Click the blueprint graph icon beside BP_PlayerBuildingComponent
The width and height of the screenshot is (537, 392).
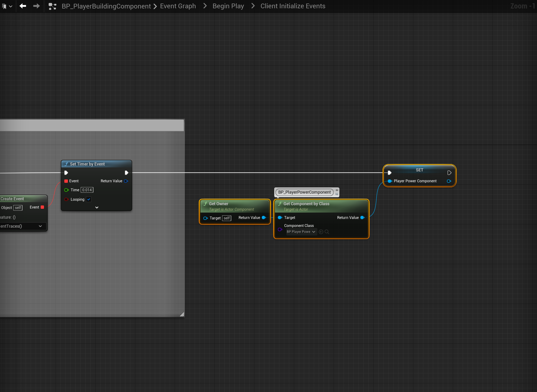pyautogui.click(x=52, y=6)
